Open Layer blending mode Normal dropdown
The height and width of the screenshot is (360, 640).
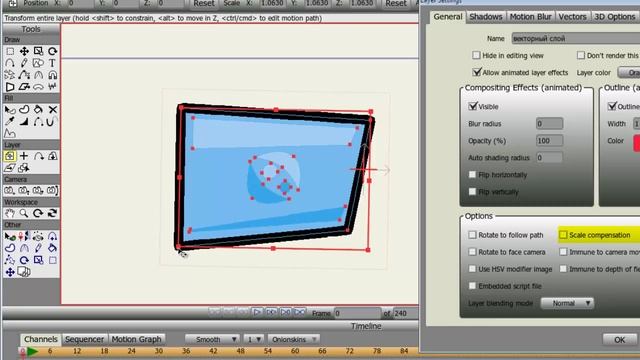point(567,303)
